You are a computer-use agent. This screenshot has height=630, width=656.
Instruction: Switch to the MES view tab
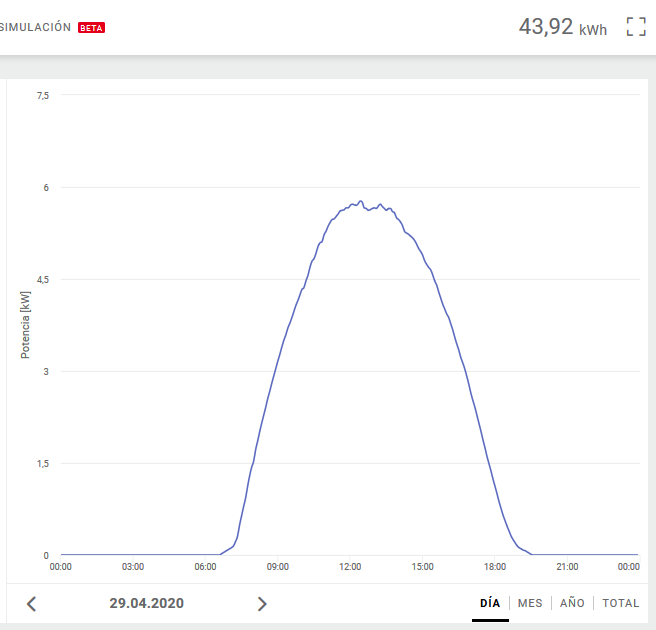coord(530,603)
